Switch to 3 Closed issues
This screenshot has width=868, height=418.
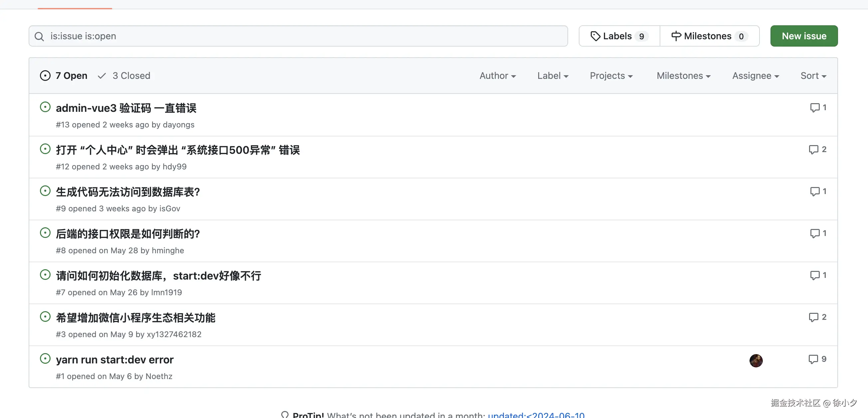pyautogui.click(x=124, y=76)
